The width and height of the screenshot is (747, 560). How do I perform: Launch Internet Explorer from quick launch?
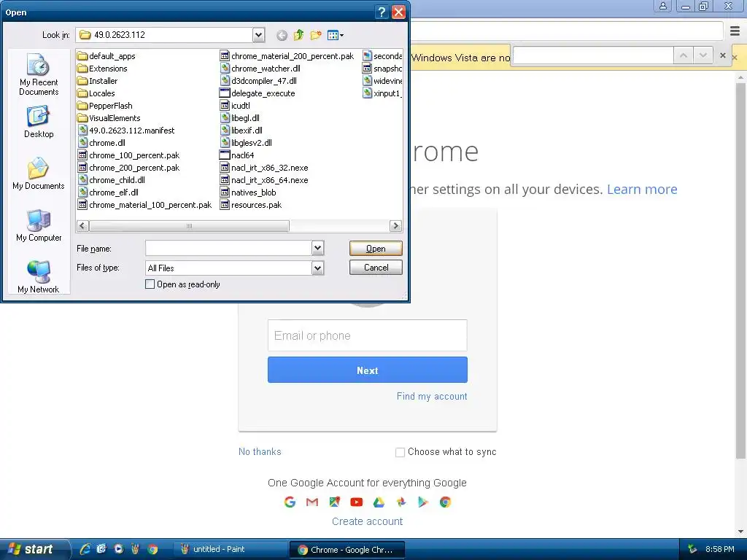pos(85,549)
